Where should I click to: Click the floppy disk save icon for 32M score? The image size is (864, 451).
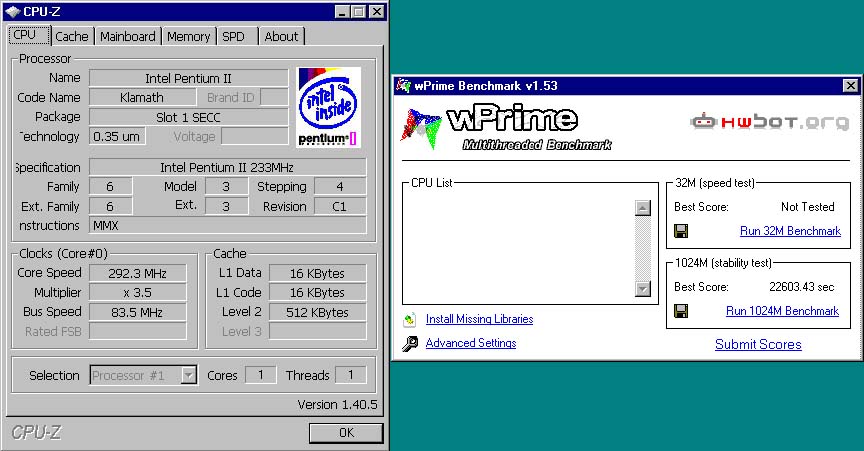681,231
